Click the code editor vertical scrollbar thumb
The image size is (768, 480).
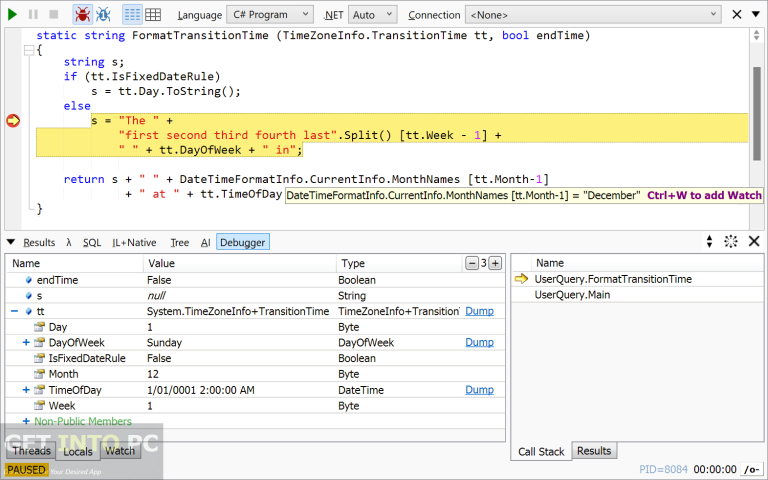[757, 114]
